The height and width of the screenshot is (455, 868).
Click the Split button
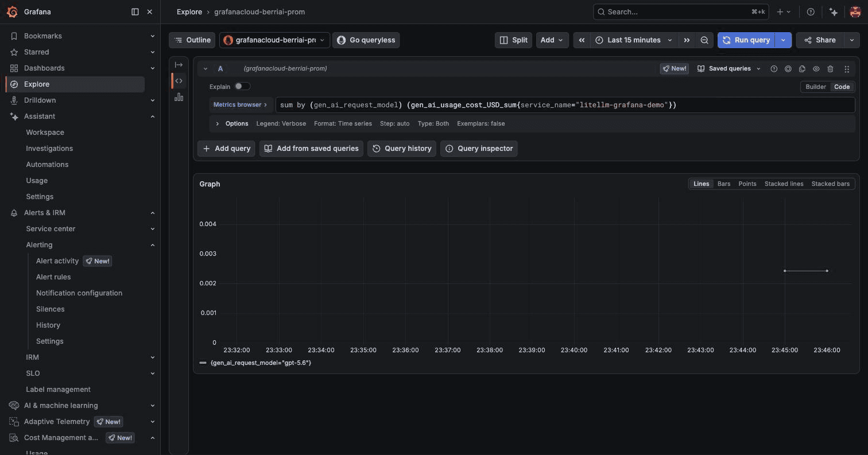[x=513, y=40]
